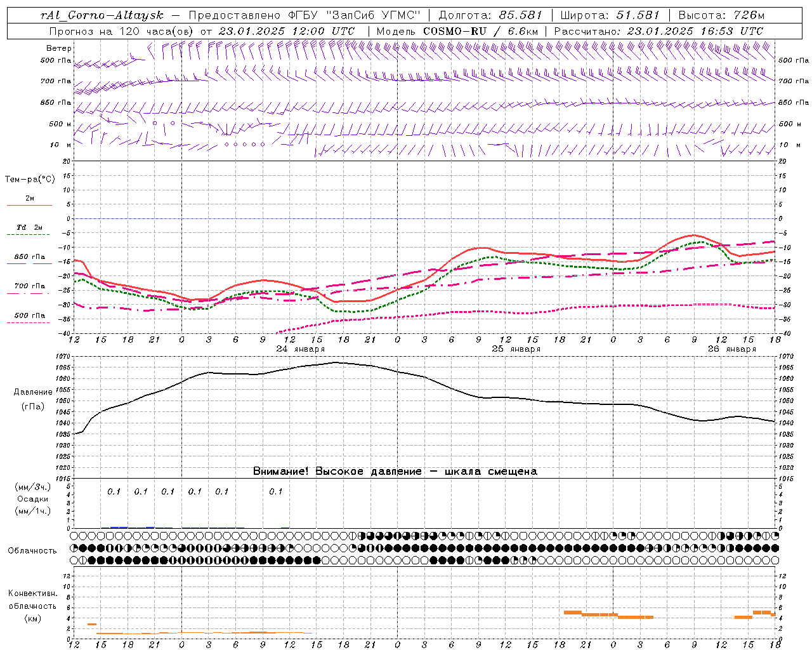Click the "Td 2м" dew point legend entry
812x650 pixels.
click(x=29, y=227)
